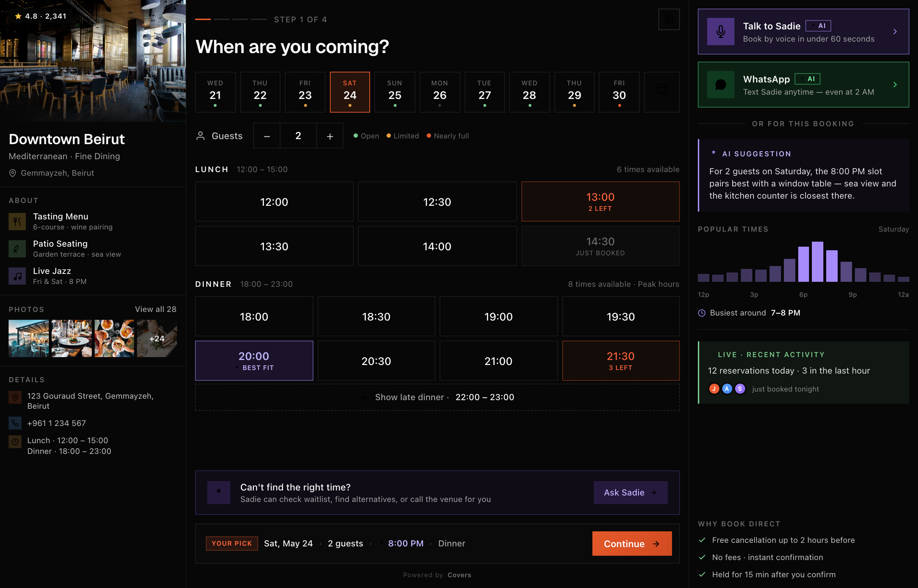Click the star icon in Sadie help banner

[x=219, y=492]
